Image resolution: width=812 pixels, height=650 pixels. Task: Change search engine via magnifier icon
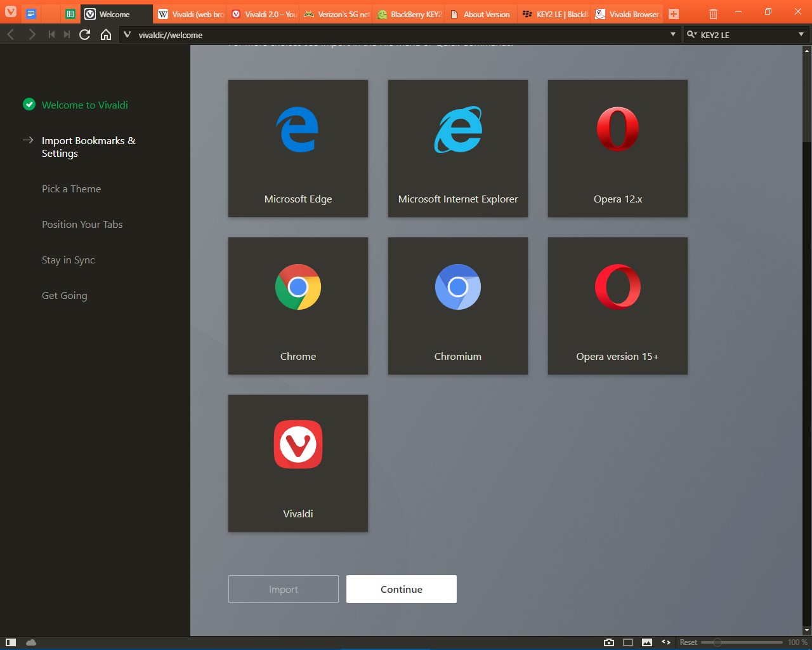[691, 34]
